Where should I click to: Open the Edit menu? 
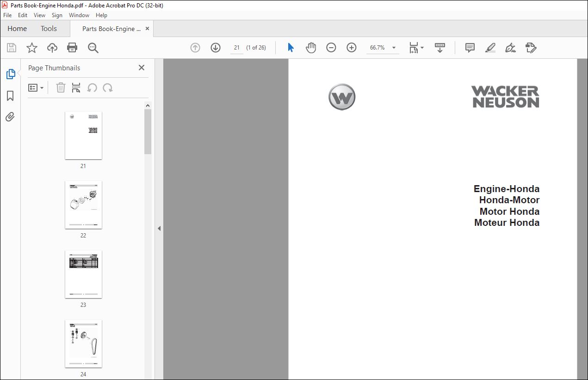tap(23, 15)
